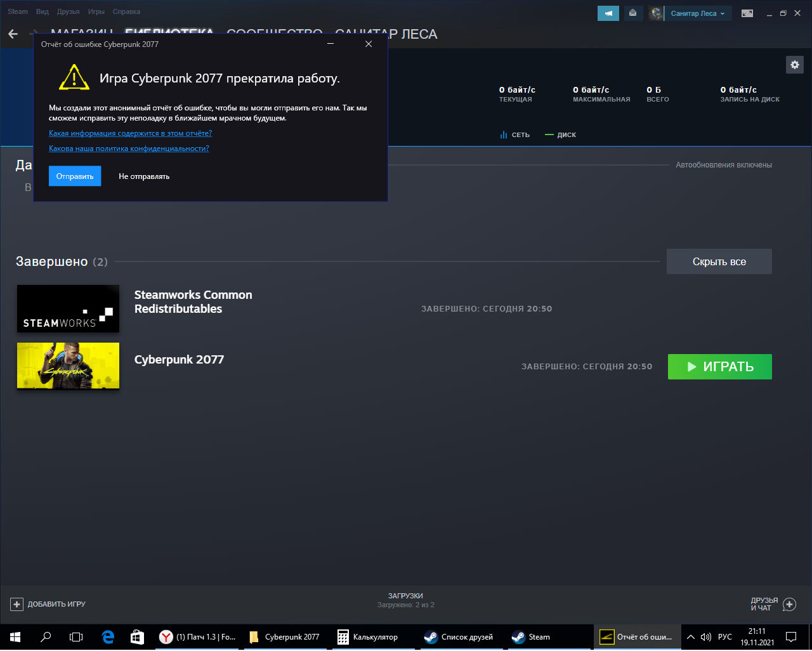Minimize the error report dialog
The width and height of the screenshot is (812, 651).
pos(331,44)
